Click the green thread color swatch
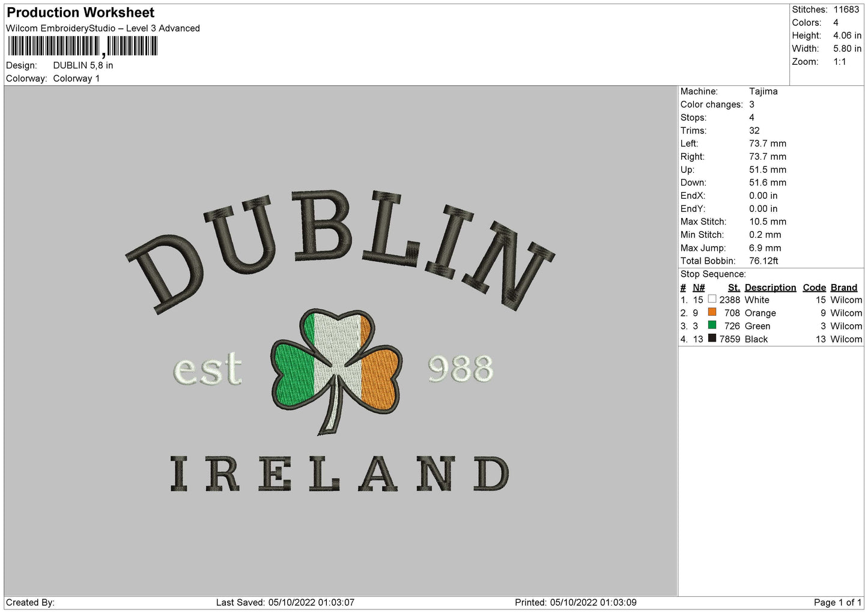868x613 pixels. [x=712, y=325]
